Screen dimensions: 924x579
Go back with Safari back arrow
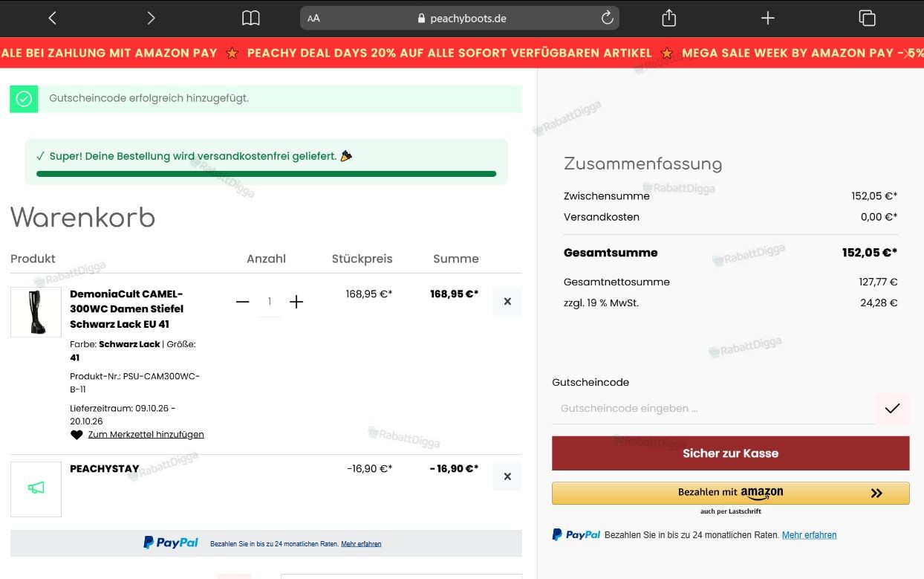point(52,18)
